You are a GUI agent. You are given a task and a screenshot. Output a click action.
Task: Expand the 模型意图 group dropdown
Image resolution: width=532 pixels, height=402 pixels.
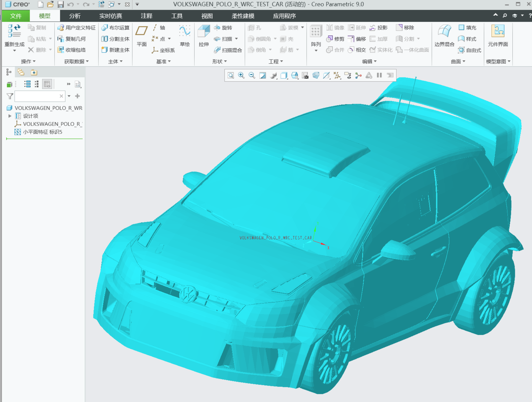498,61
